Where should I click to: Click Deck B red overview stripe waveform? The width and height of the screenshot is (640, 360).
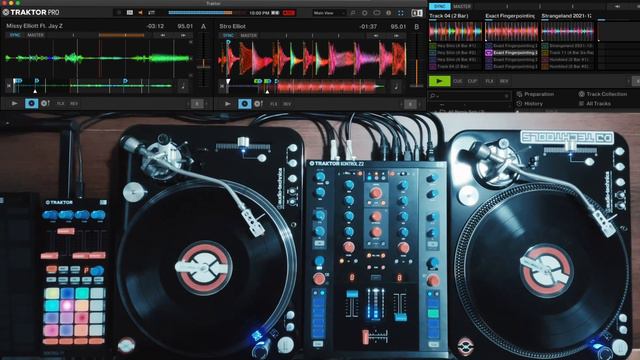click(x=327, y=87)
